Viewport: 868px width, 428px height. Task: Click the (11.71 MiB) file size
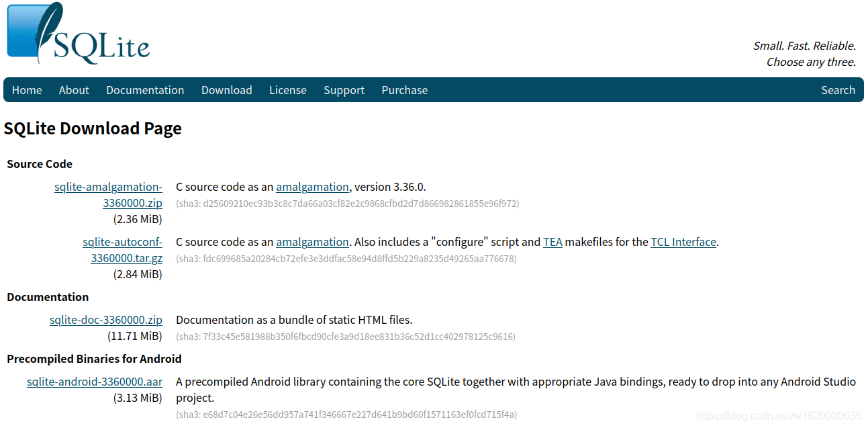(x=135, y=336)
